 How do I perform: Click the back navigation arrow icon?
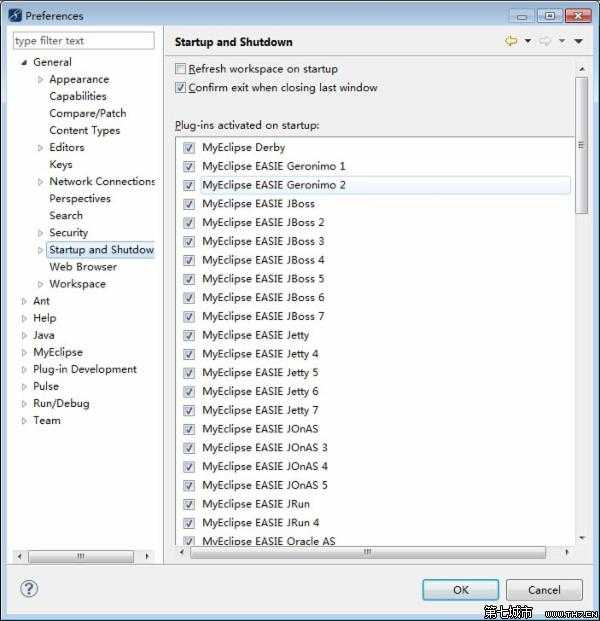point(511,41)
